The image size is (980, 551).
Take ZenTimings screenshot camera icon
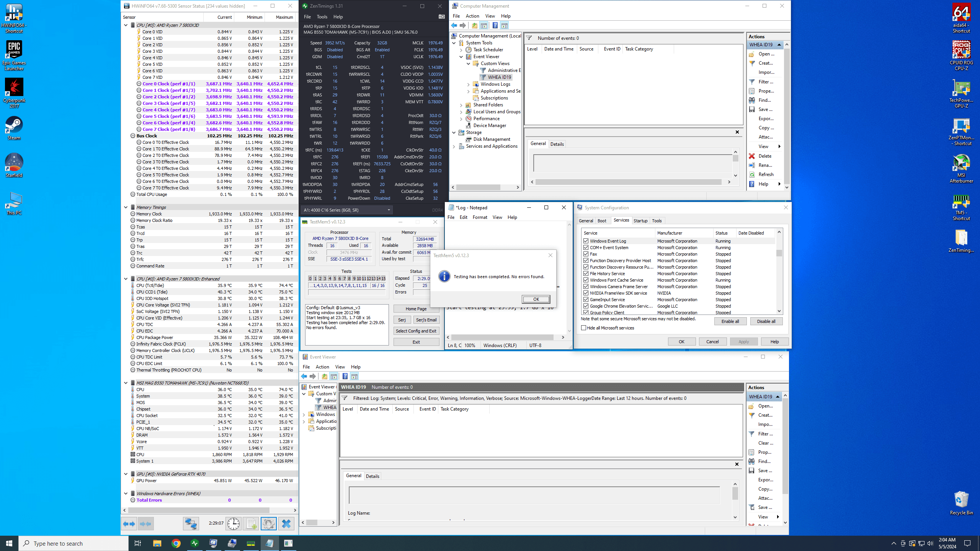click(x=441, y=16)
